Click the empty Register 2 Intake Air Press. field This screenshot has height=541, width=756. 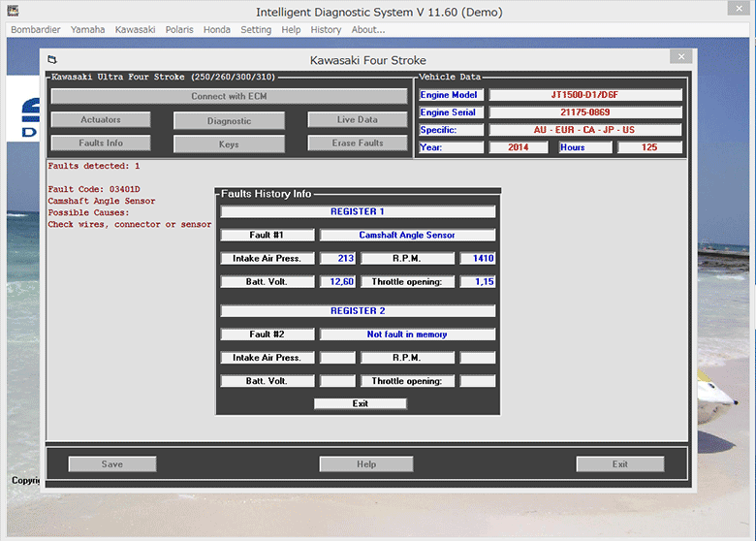(x=337, y=358)
